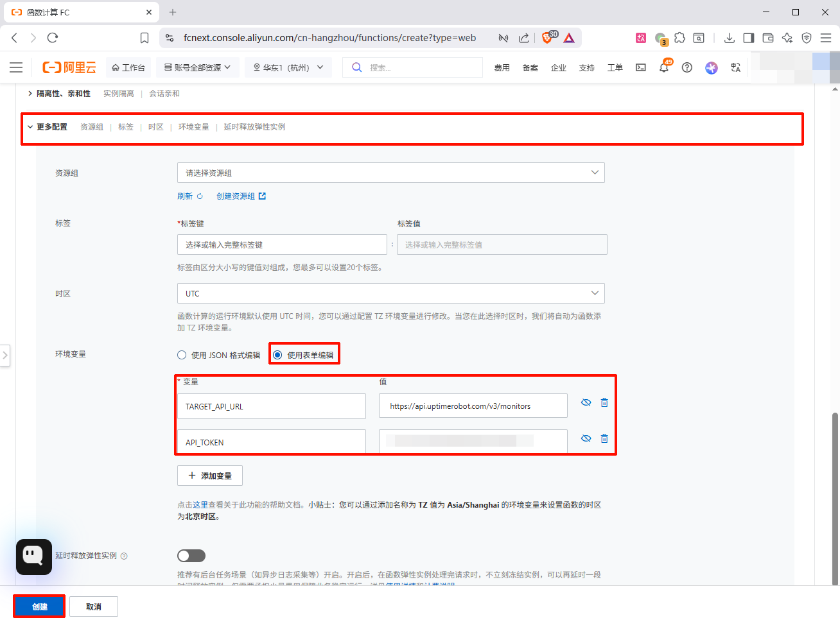Open the 费用 menu in header

pyautogui.click(x=502, y=67)
